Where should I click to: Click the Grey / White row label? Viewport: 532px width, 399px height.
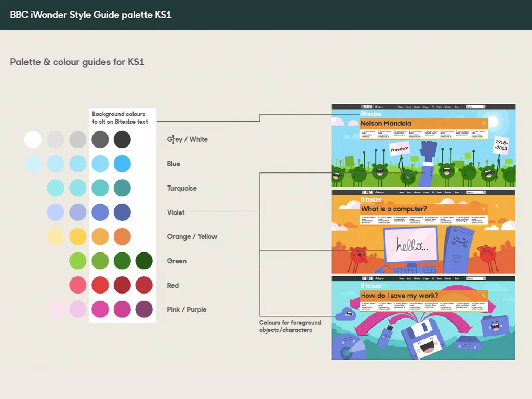point(187,139)
